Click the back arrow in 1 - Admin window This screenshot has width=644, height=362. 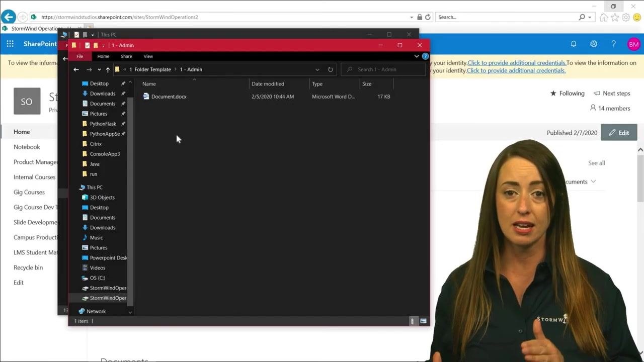(x=76, y=69)
